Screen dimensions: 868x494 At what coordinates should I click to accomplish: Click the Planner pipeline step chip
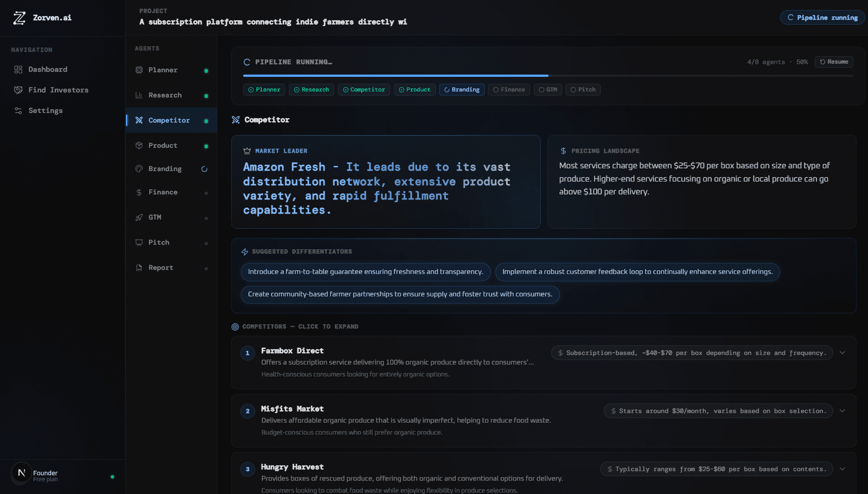264,90
